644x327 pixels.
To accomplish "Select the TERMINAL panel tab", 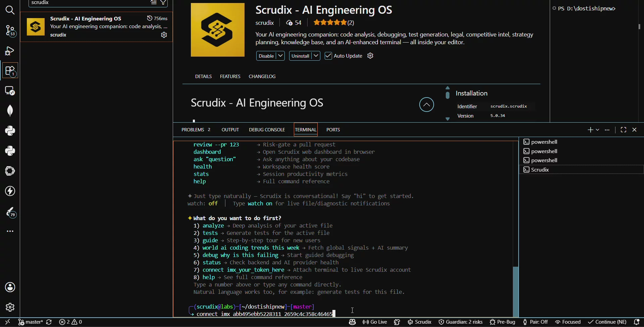I will coord(306,130).
